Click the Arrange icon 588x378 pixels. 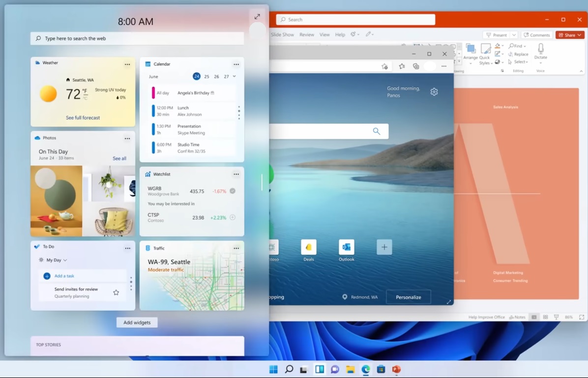tap(471, 48)
